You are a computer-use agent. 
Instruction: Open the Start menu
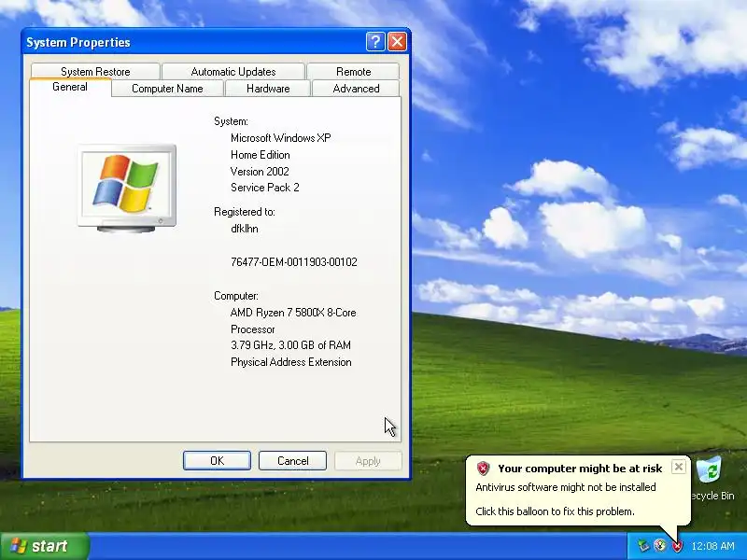[x=44, y=546]
